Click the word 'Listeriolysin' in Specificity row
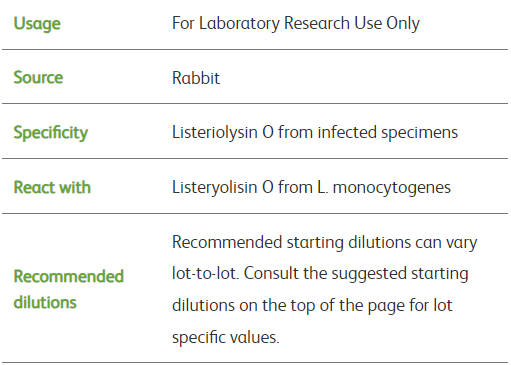The image size is (511, 365). [x=215, y=132]
